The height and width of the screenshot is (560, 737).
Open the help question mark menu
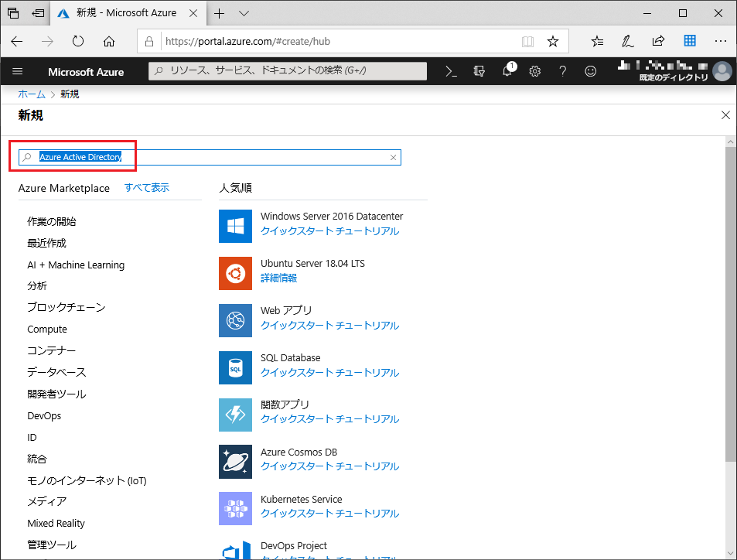tap(563, 71)
